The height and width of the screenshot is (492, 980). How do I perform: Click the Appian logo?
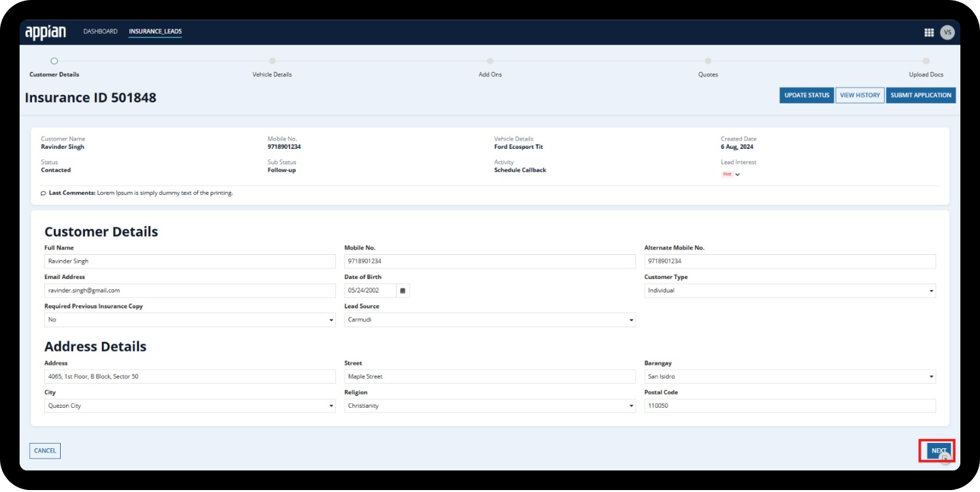[46, 32]
